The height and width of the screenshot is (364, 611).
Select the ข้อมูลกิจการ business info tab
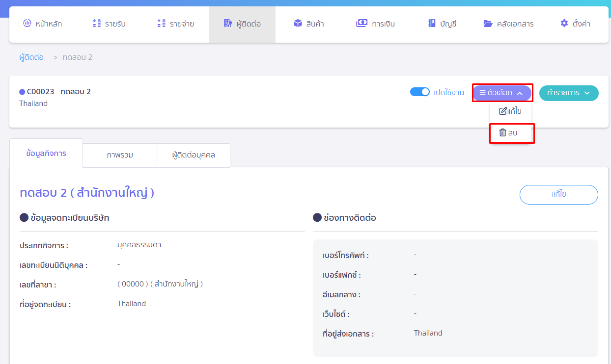[46, 154]
